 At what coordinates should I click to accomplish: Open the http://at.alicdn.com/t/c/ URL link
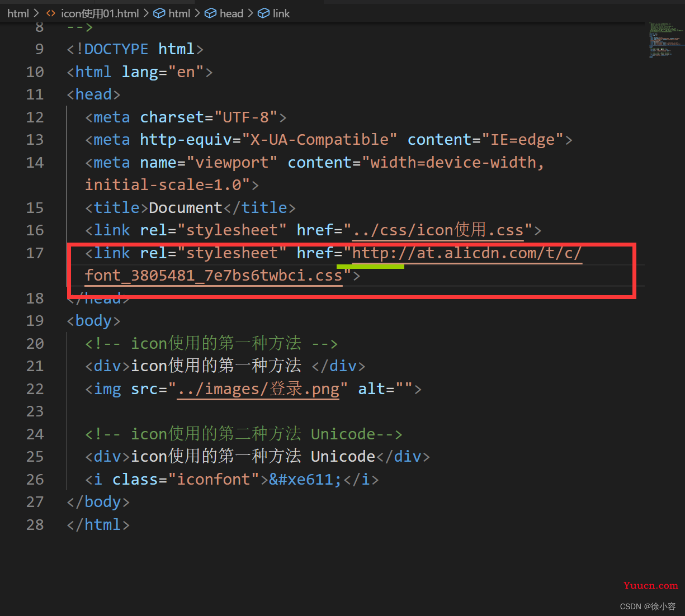pos(467,253)
